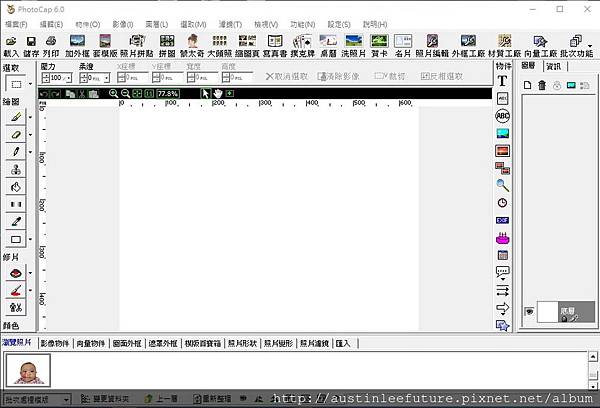Open the 編輯(E) menu
The image size is (600, 408).
51,24
